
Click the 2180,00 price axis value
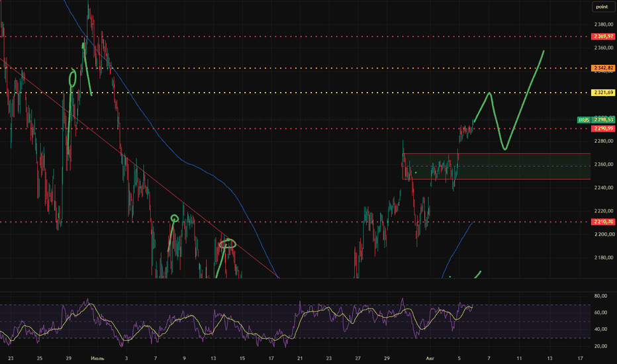(604, 257)
